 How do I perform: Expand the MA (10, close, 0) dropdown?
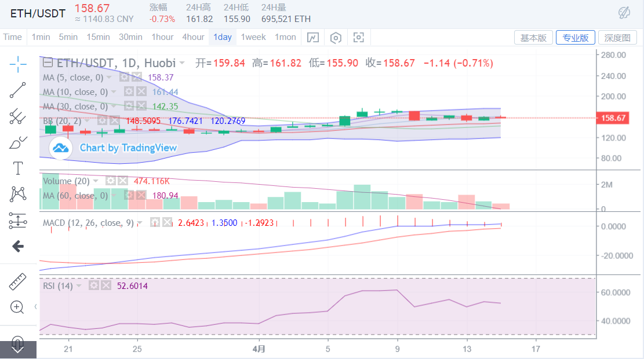[x=114, y=92]
